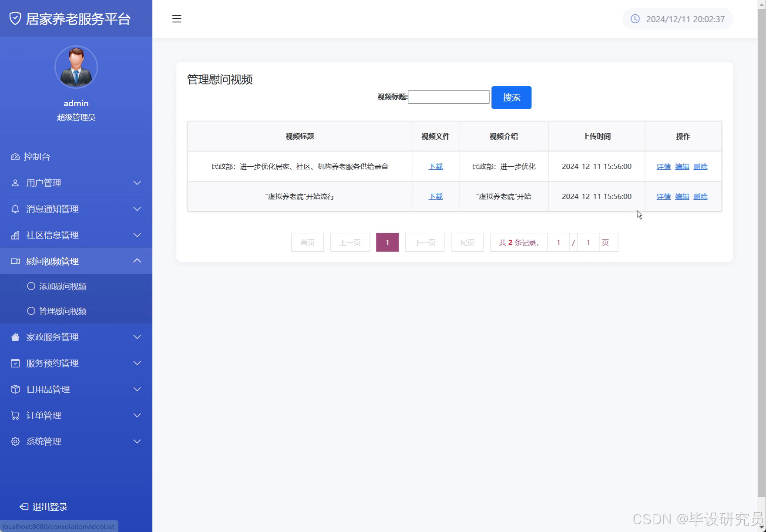Click the 视频文件 column header
Viewport: 766px width, 532px height.
(x=436, y=136)
